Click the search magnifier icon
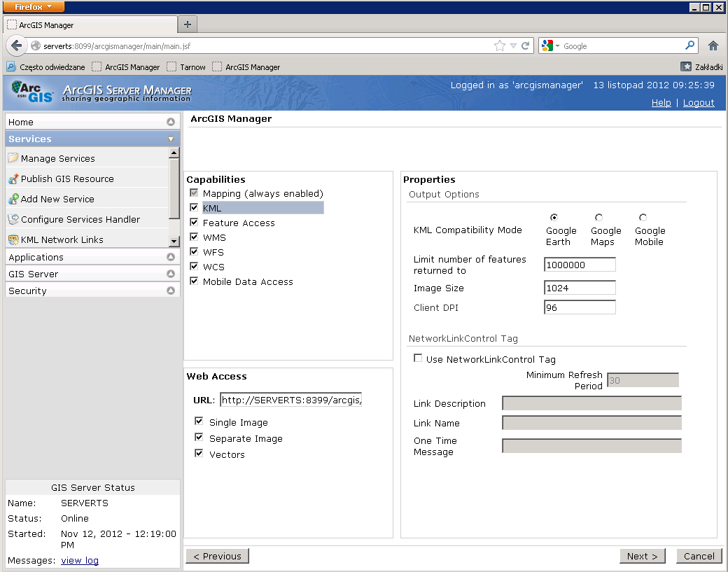Screen dimensions: 728x572 (690, 46)
